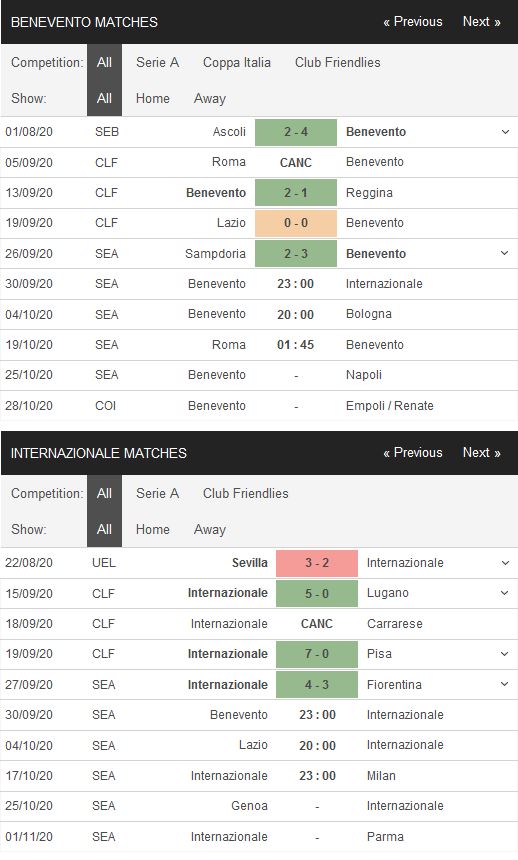518x860 pixels.
Task: Open the 3 - 2 Sevilla score box
Action: 317,563
